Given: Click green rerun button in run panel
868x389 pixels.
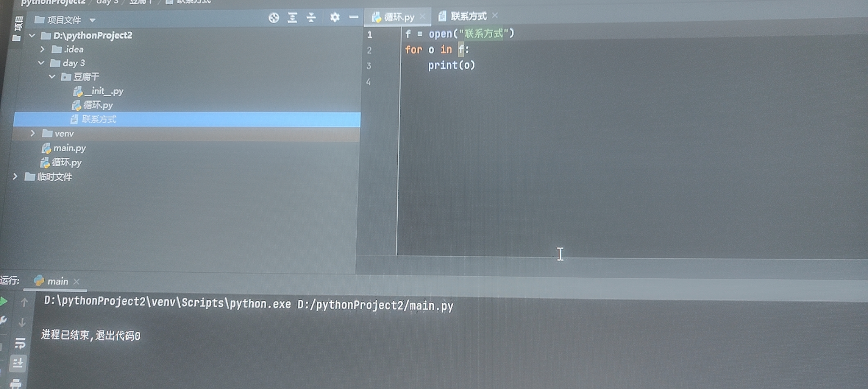Looking at the screenshot, I should 4,301.
